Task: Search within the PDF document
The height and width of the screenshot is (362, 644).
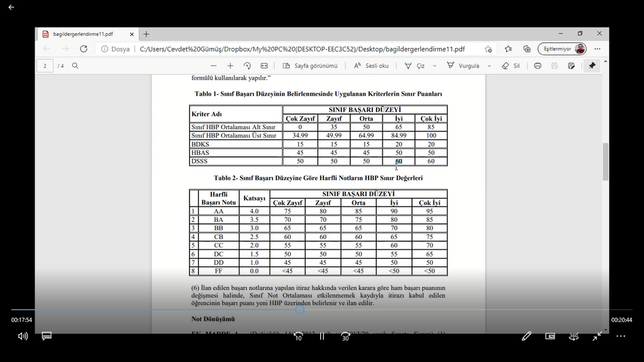Action: (x=75, y=66)
